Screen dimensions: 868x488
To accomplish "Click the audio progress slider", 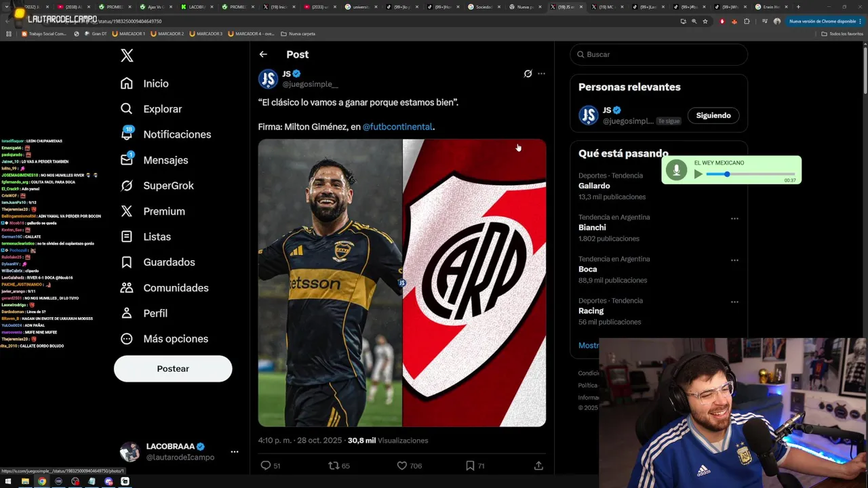I will coord(750,174).
